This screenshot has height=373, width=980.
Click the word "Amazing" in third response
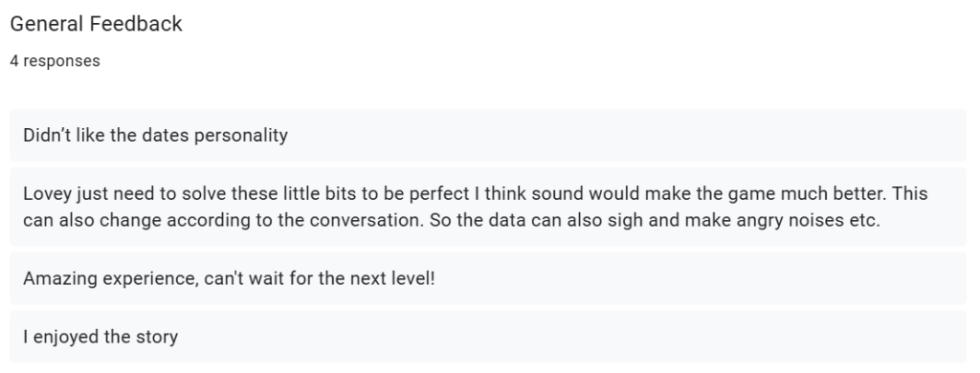pos(60,278)
